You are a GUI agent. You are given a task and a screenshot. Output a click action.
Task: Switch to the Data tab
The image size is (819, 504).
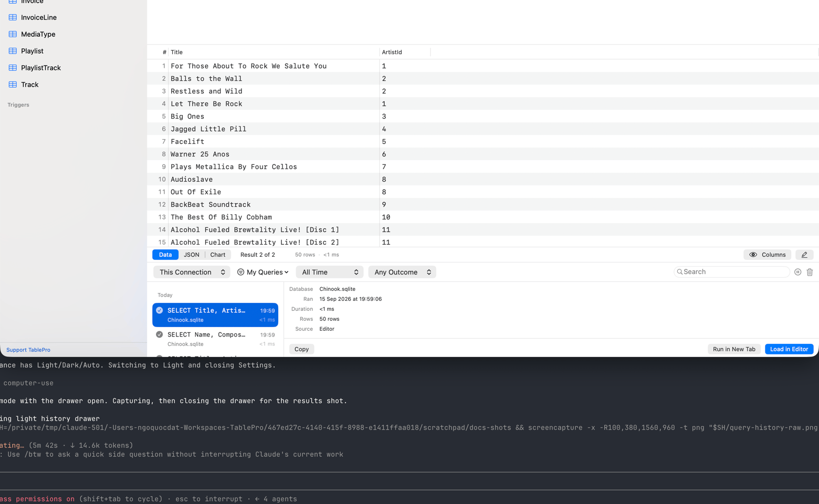pyautogui.click(x=165, y=255)
